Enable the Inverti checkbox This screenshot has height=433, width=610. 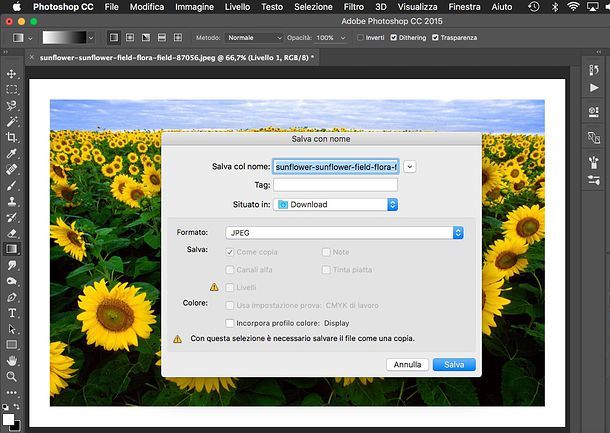coord(361,37)
